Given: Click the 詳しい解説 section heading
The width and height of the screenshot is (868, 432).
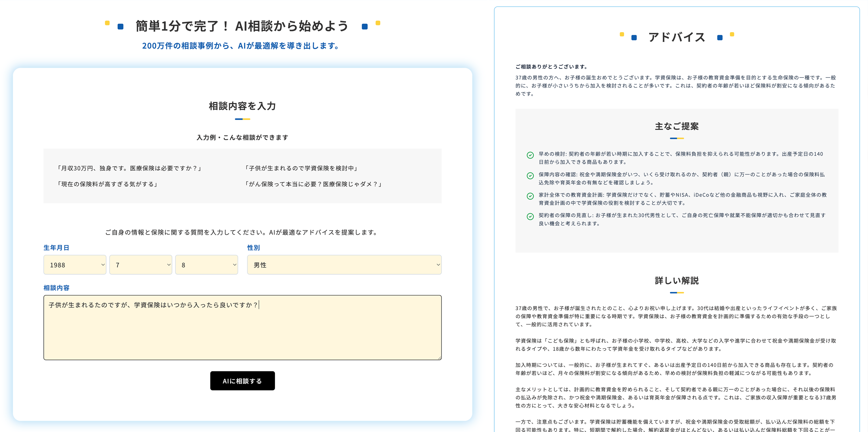Looking at the screenshot, I should (x=677, y=281).
